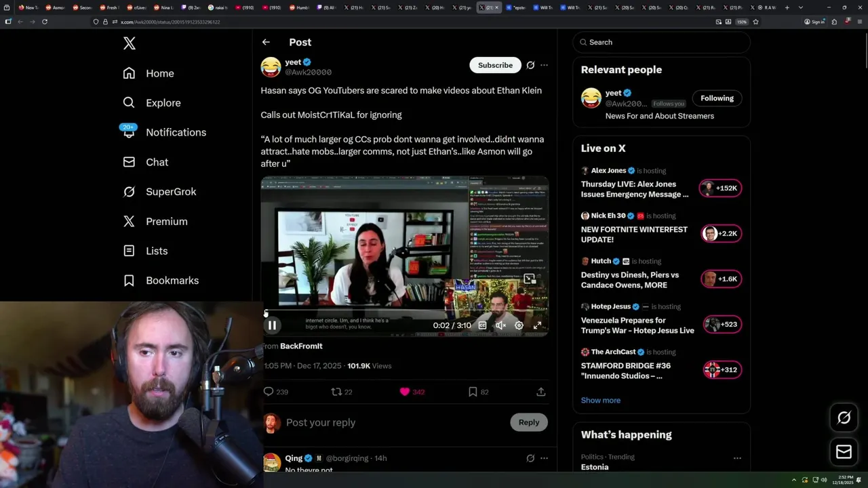Share the post
868x488 pixels.
pos(541,392)
